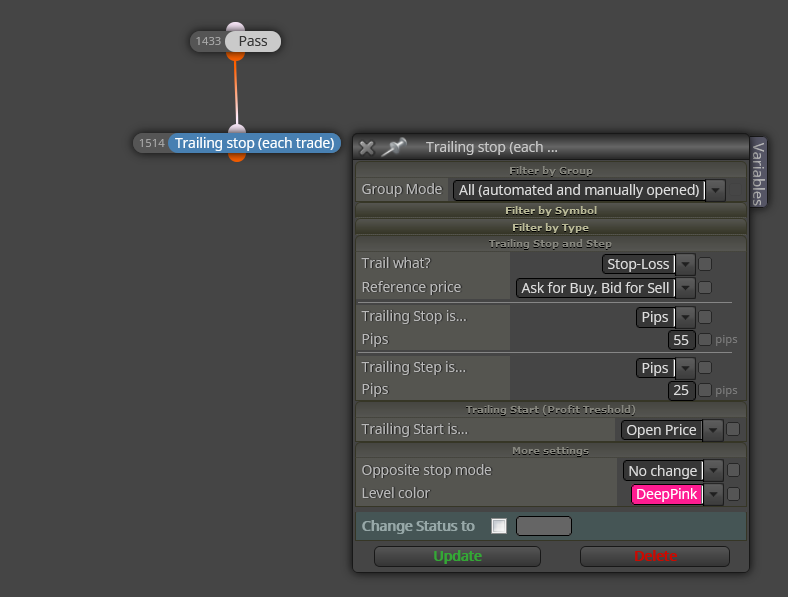Toggle the checkbox beside Trailing Step is...
Screen dimensions: 788x597
click(x=705, y=368)
